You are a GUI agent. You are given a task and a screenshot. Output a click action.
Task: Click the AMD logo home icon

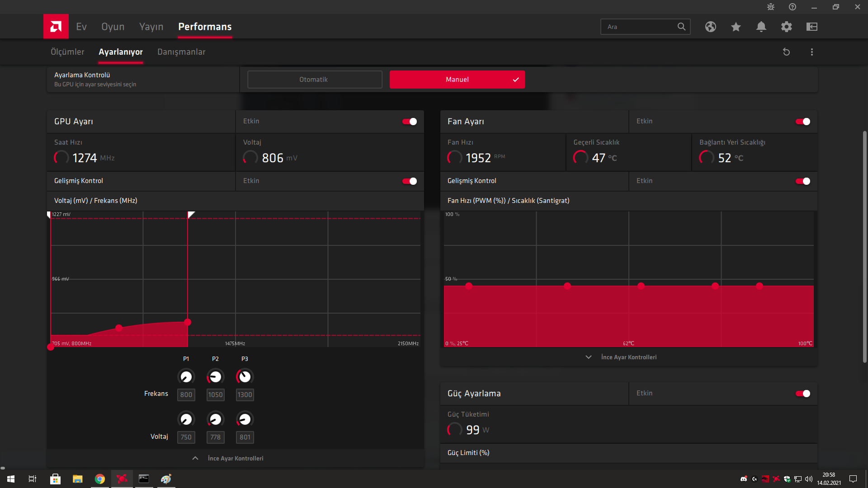(x=56, y=27)
